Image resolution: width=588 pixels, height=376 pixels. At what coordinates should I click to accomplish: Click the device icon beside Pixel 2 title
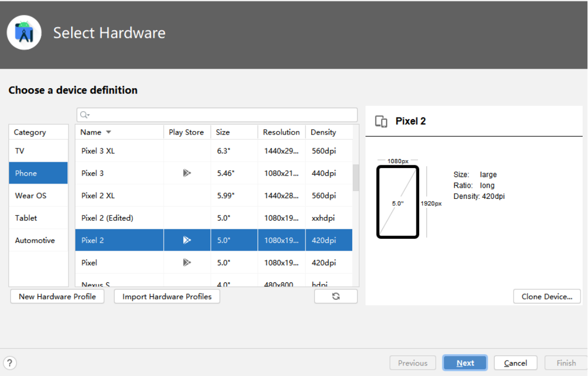point(381,121)
